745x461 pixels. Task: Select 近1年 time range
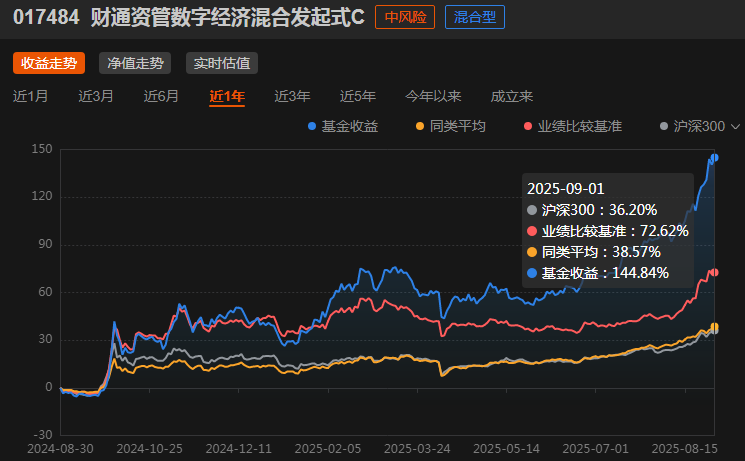pyautogui.click(x=227, y=96)
